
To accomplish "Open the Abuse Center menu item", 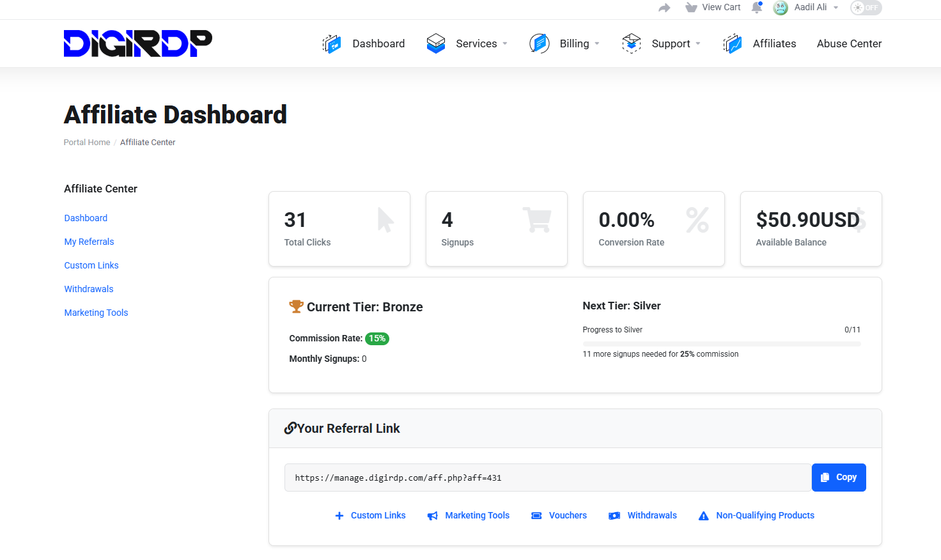I will tap(850, 43).
